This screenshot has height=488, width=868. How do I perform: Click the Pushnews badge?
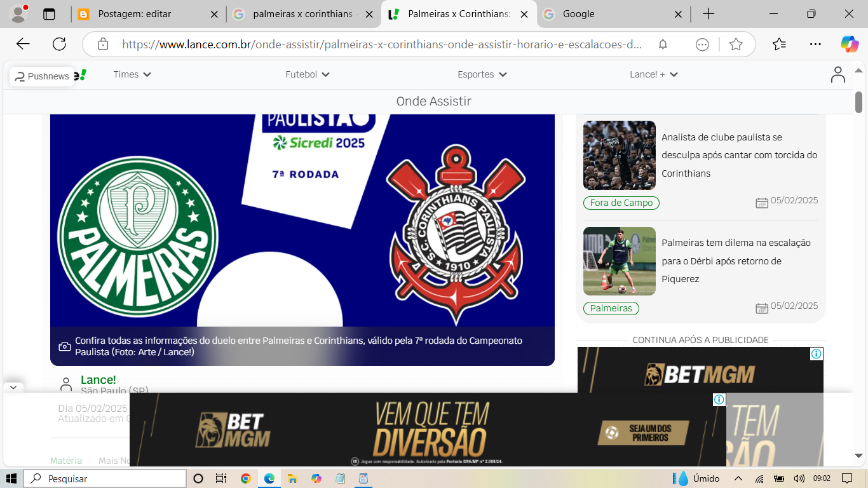[42, 76]
